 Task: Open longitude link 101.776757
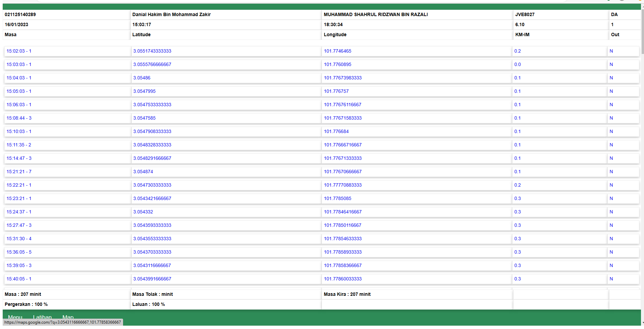[x=336, y=91]
